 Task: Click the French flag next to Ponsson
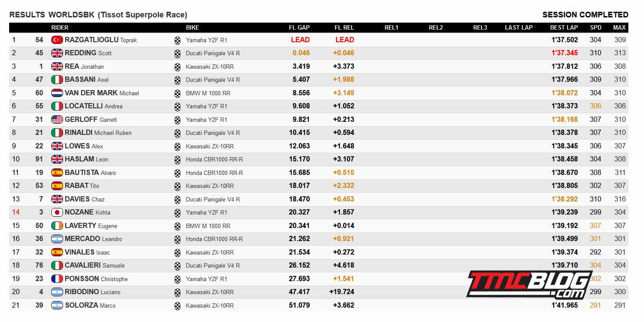tap(57, 278)
